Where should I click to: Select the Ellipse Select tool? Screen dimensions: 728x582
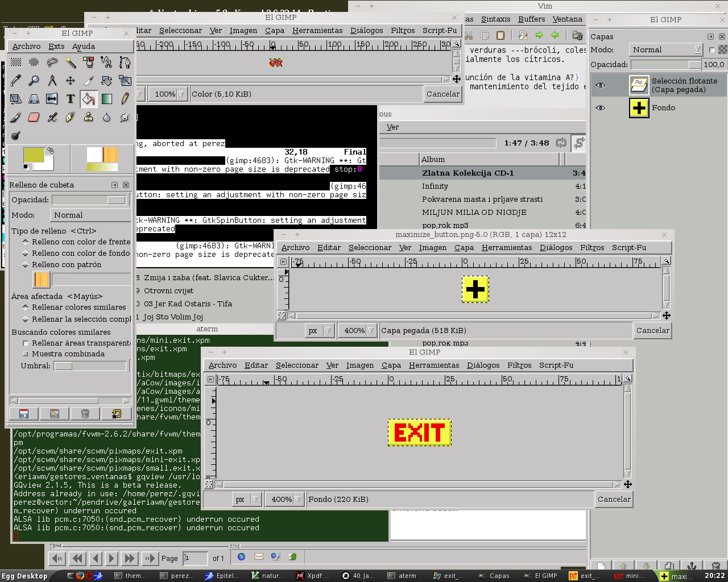click(34, 62)
